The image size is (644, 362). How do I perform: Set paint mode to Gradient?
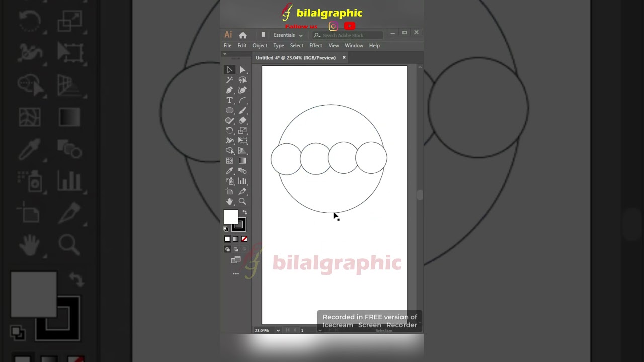(x=235, y=239)
